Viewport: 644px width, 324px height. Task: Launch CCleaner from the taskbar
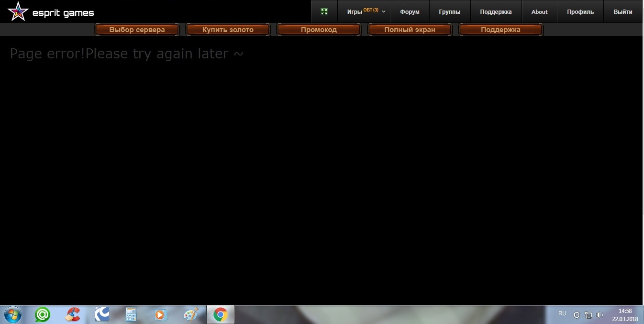pyautogui.click(x=72, y=314)
